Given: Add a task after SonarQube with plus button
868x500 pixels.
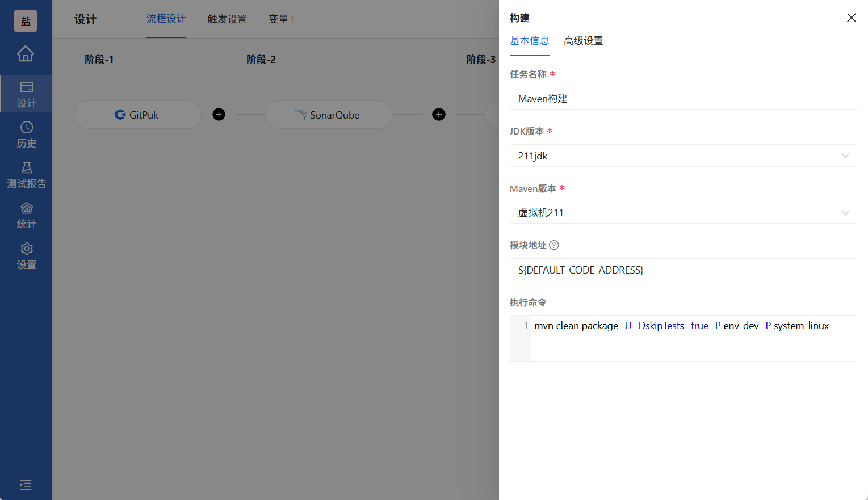Looking at the screenshot, I should [438, 114].
